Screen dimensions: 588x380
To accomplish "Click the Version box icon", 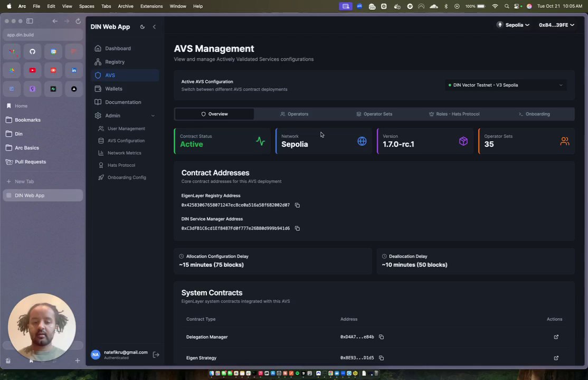I will tap(463, 141).
